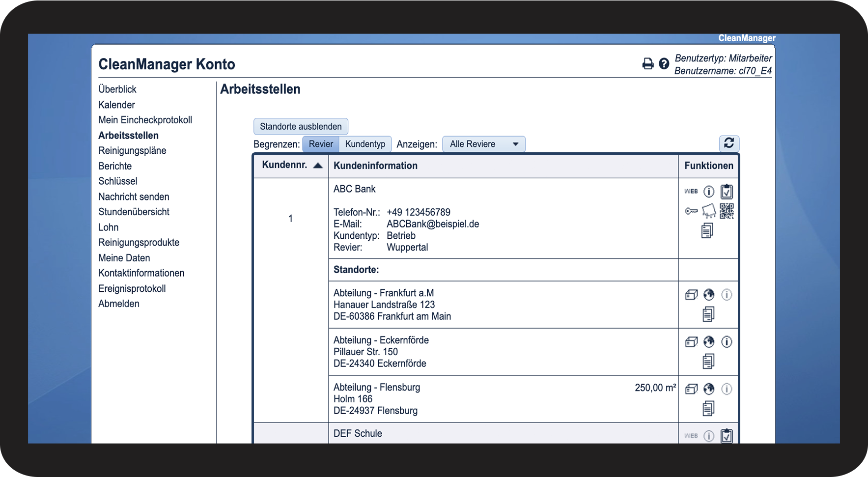Click the key icon for ABC Bank
This screenshot has height=477, width=868.
pos(691,211)
